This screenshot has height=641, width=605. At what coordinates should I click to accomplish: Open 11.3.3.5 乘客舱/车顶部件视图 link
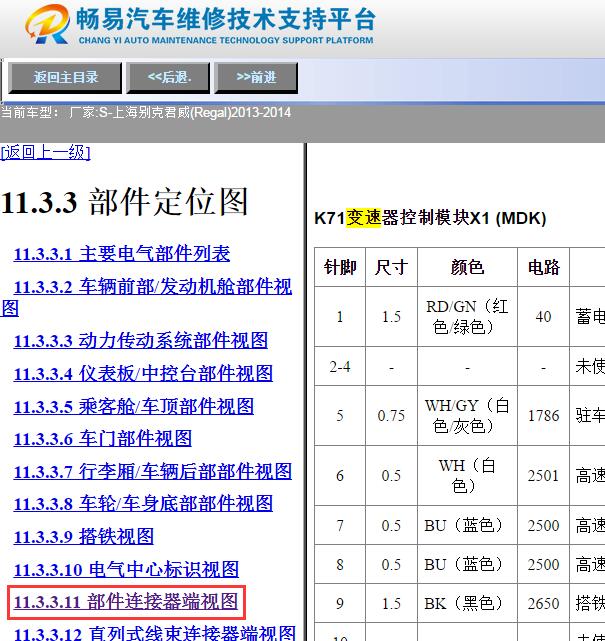[134, 407]
